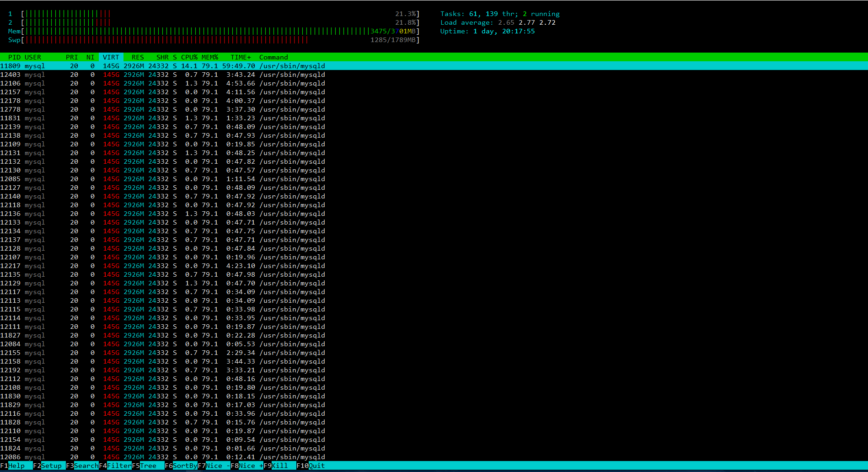This screenshot has height=472, width=868.
Task: Sort by the PID column header
Action: (14, 57)
